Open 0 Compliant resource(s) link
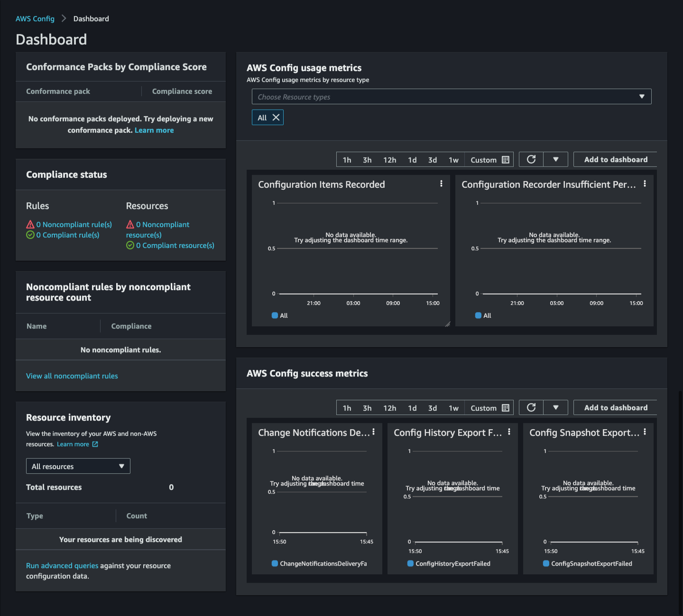Viewport: 683px width, 616px height. click(175, 245)
